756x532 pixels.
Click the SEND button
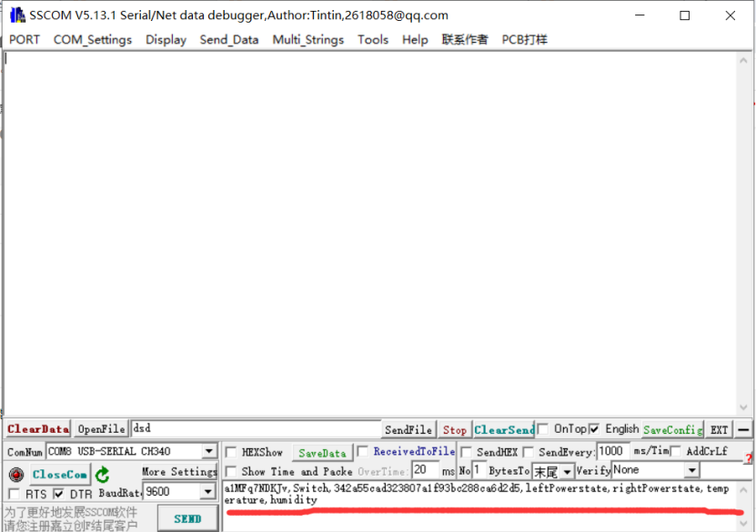187,518
